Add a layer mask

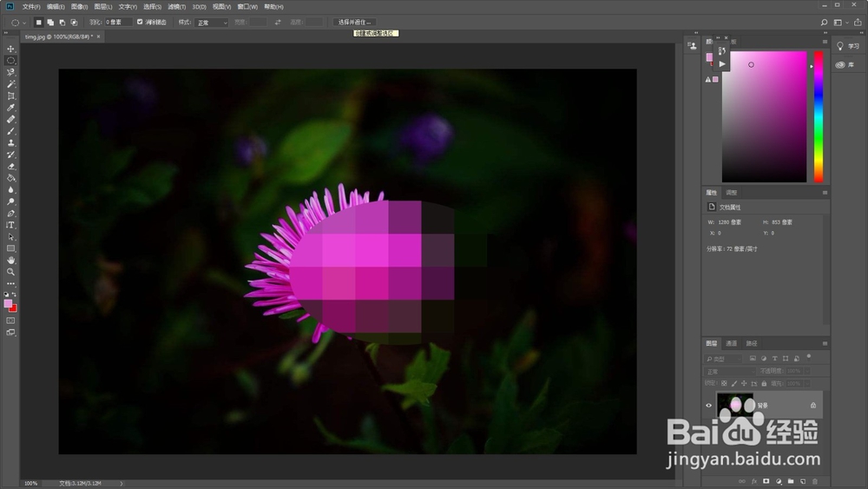click(766, 481)
